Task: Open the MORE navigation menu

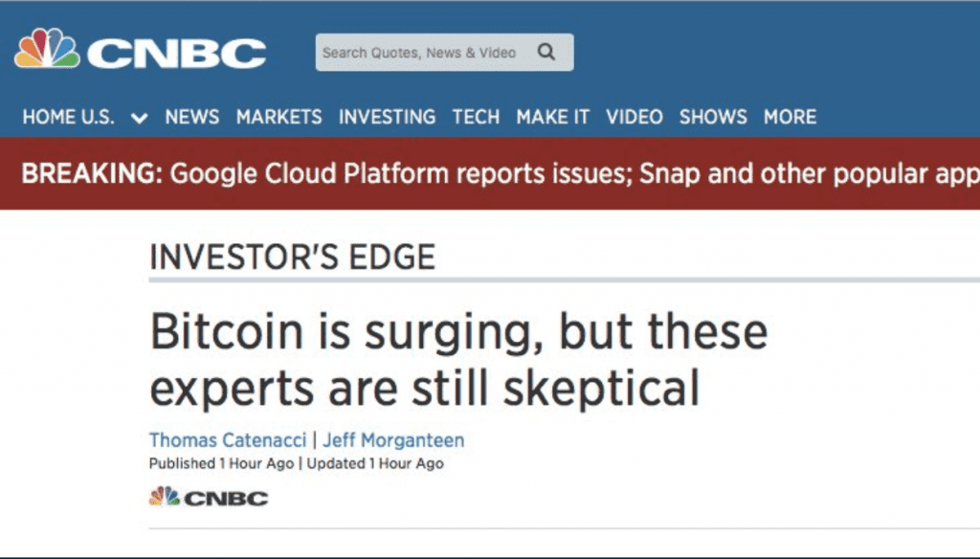Action: 790,117
